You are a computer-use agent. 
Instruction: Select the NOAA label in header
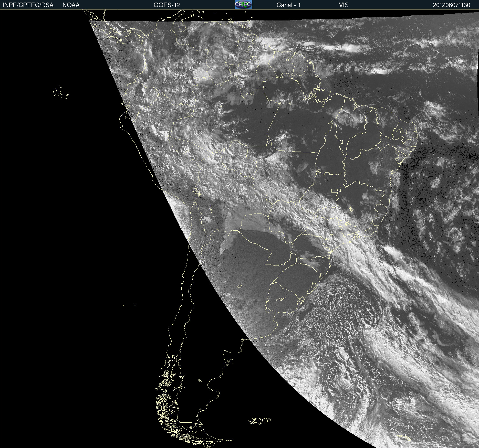[71, 5]
